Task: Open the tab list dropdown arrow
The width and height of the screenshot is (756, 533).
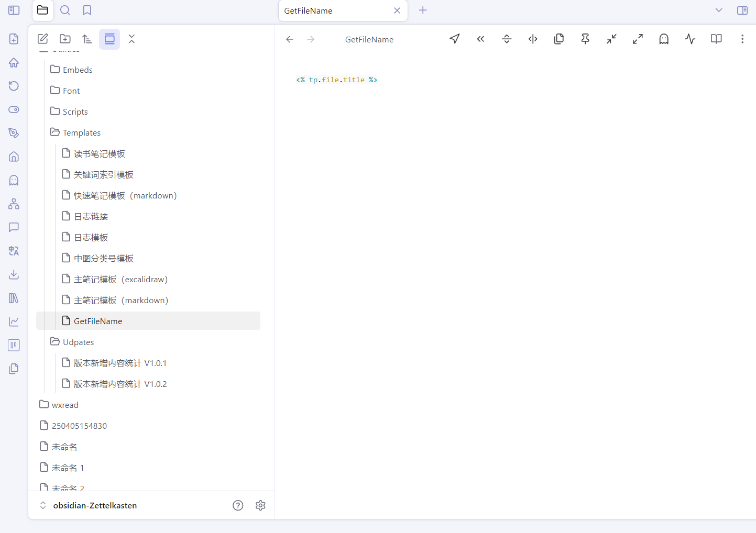Action: (x=719, y=10)
